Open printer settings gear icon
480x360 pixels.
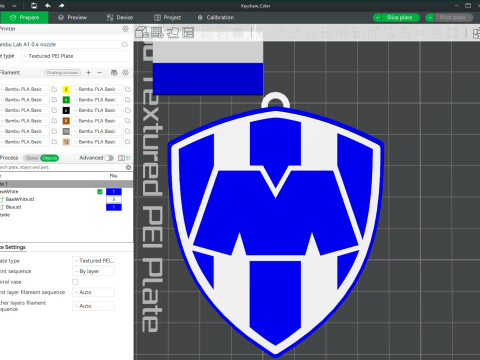point(125,29)
